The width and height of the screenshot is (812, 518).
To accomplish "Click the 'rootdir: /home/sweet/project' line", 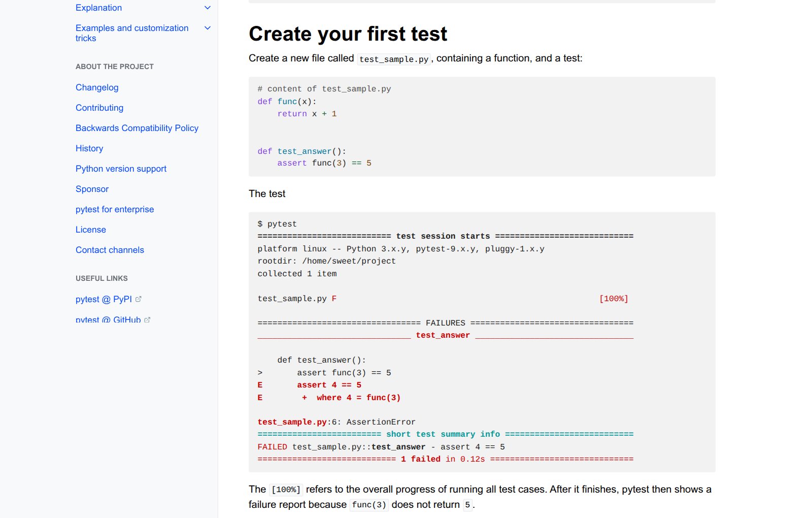I will (x=326, y=261).
